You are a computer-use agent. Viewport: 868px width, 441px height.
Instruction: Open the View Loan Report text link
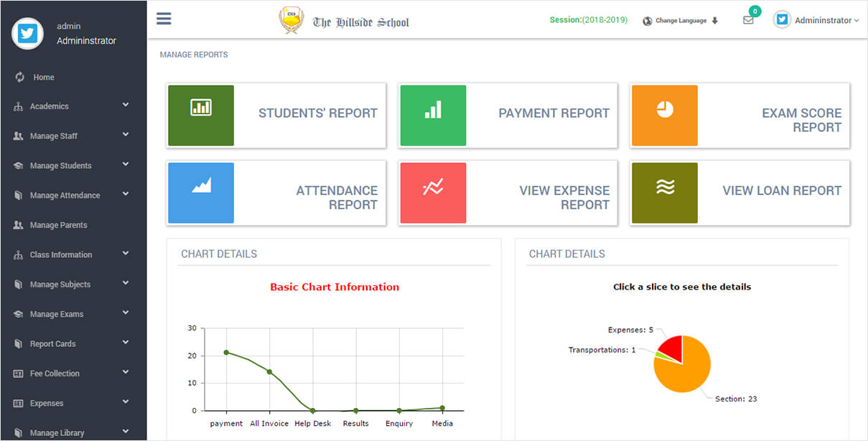tap(781, 190)
